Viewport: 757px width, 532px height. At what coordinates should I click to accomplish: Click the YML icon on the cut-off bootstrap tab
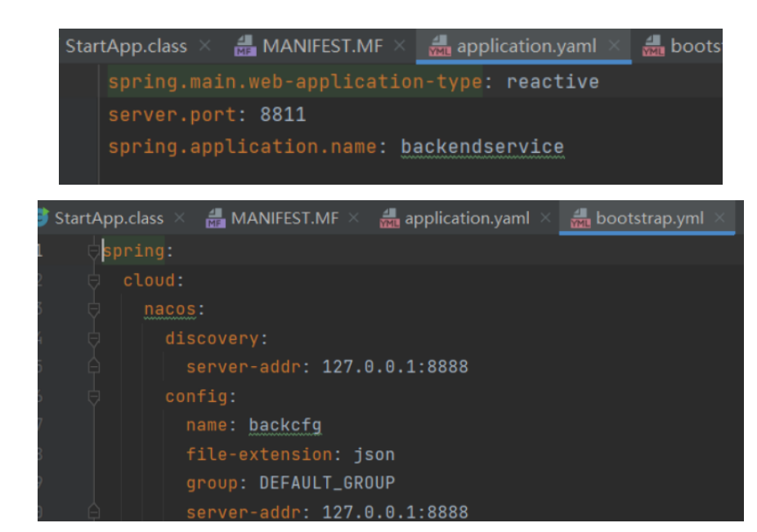(653, 46)
